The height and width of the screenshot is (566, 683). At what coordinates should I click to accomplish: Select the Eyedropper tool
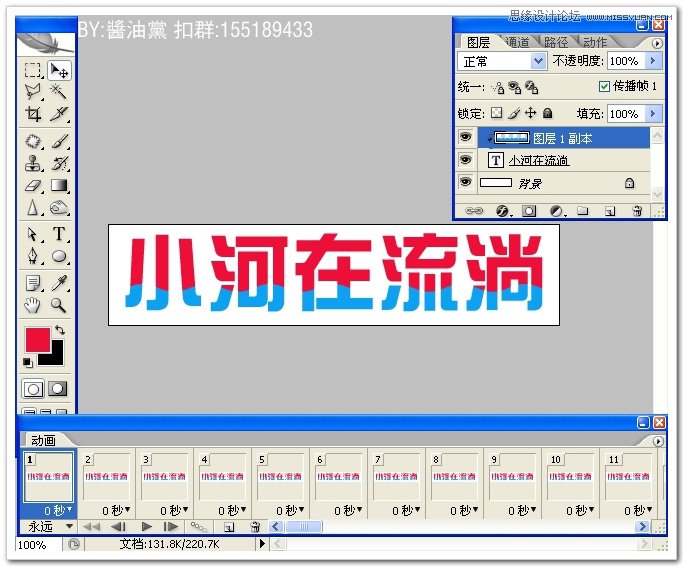pos(59,283)
